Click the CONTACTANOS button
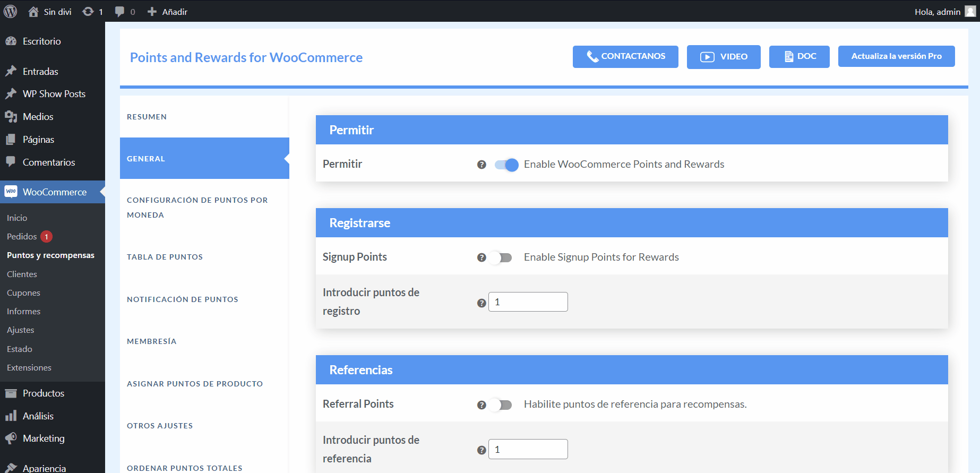 pyautogui.click(x=625, y=56)
